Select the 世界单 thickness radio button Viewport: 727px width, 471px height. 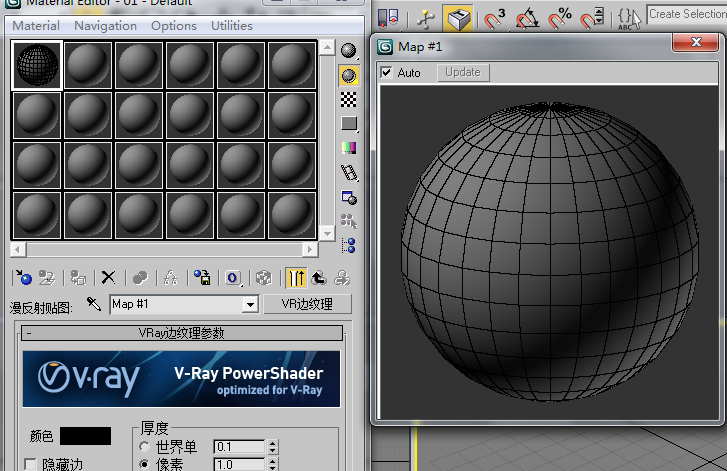146,446
